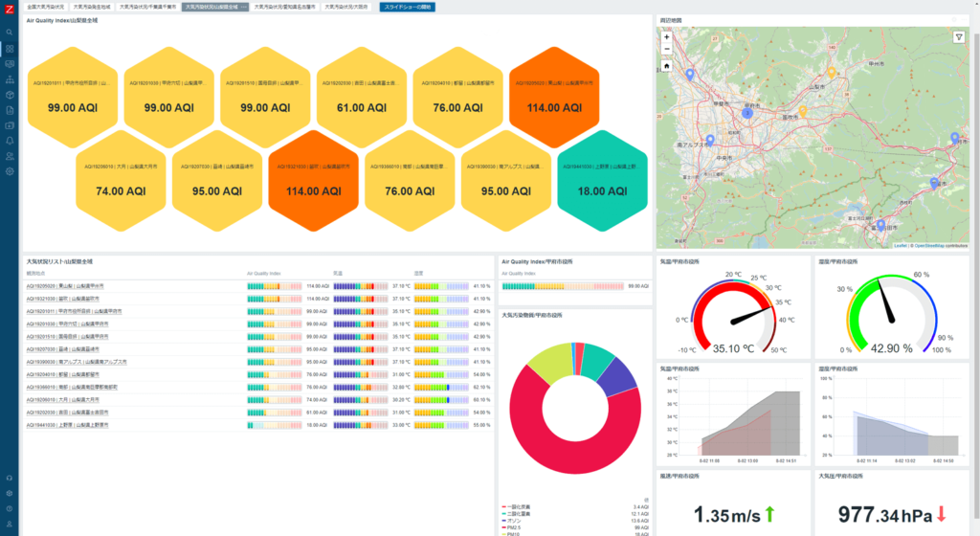Open the Users icon in sidebar
This screenshot has width=980, height=536.
(x=10, y=156)
